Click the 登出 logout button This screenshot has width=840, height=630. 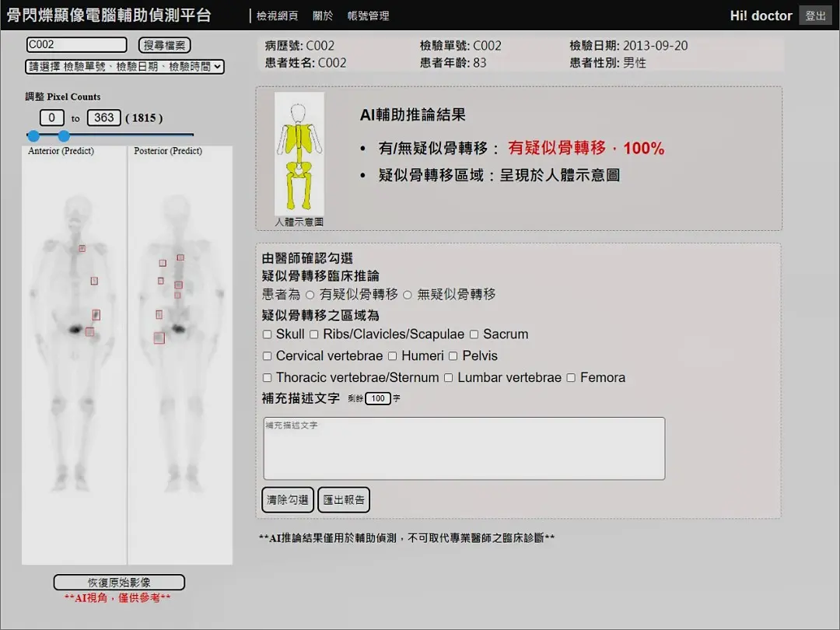coord(815,16)
